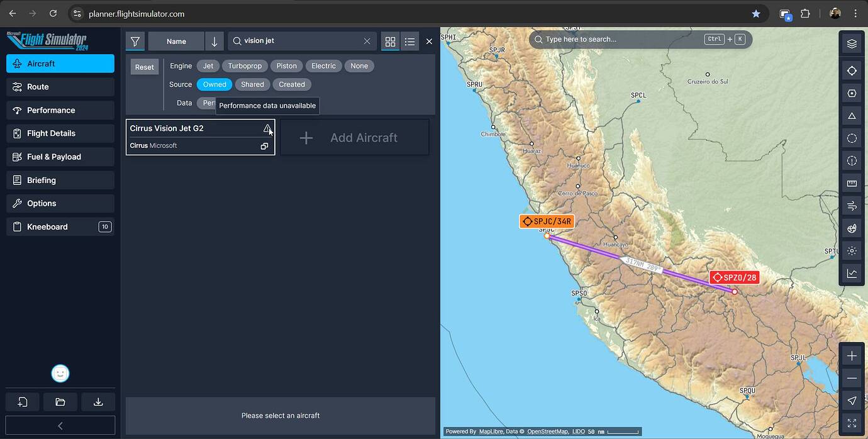Reverse sort order arrow
Screen dimensions: 868x439
(x=214, y=42)
